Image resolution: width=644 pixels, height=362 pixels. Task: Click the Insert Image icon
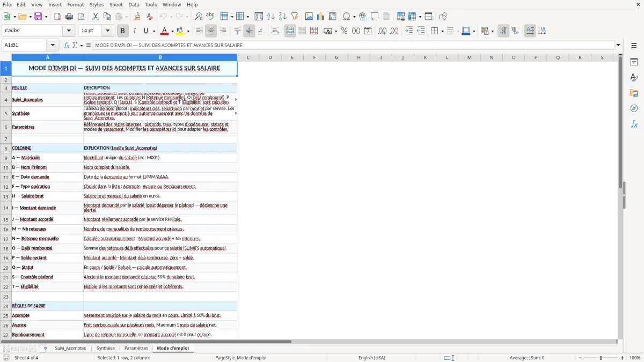pyautogui.click(x=309, y=17)
